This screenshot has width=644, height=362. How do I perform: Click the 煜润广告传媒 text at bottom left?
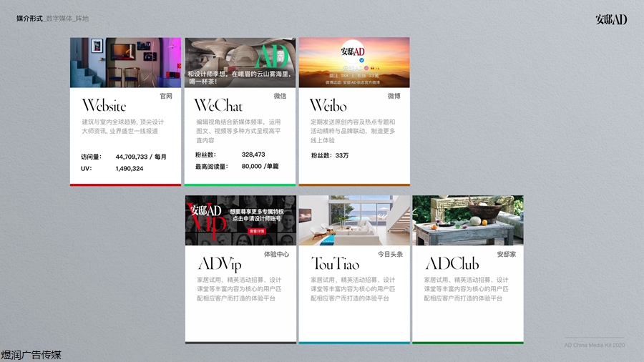point(31,355)
